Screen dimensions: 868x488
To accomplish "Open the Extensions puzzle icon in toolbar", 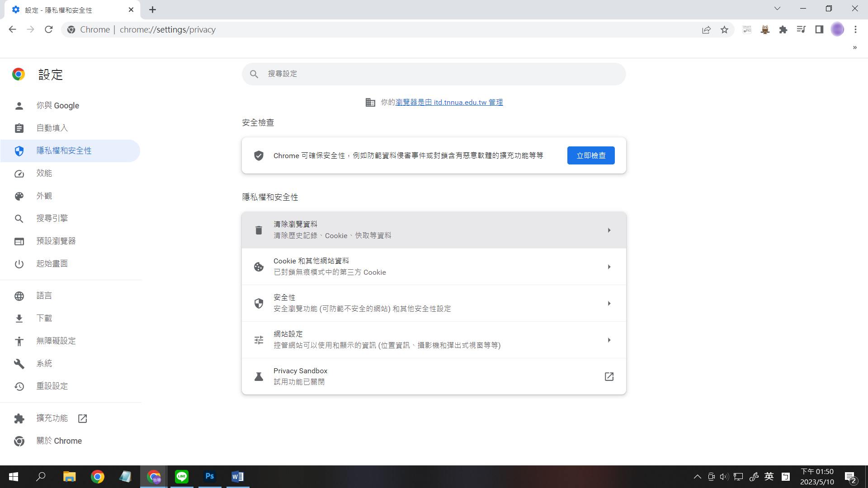I will (783, 30).
